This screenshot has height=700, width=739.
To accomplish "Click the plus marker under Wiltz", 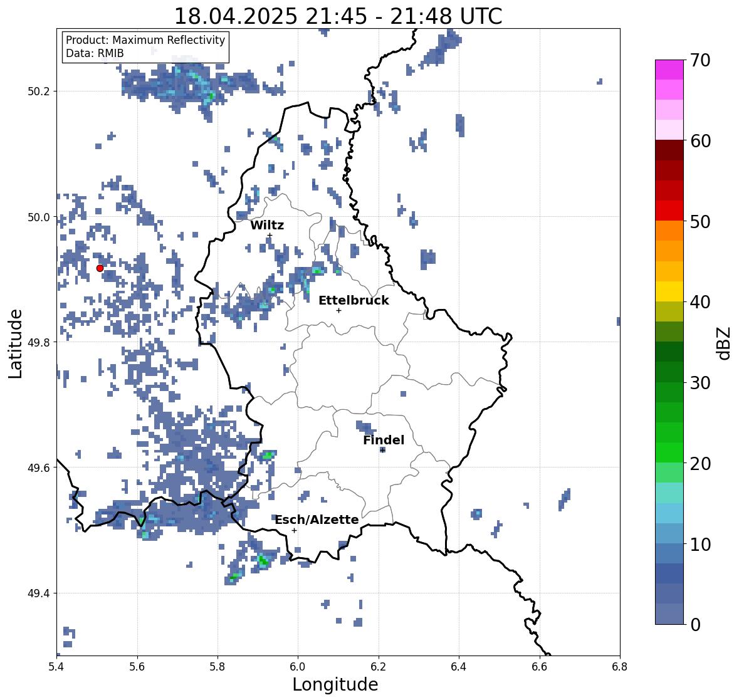I will click(270, 236).
